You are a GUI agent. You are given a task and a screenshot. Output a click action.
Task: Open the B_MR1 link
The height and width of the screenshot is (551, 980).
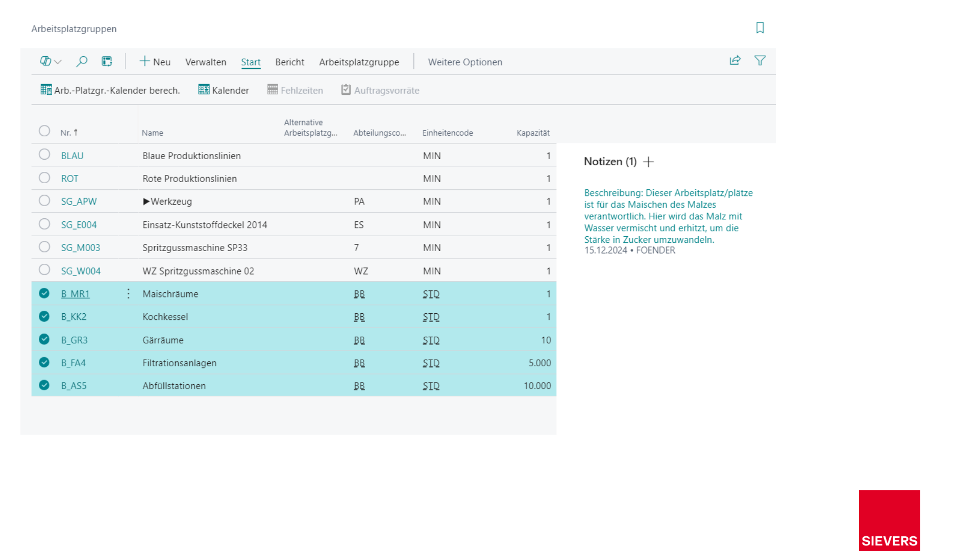coord(75,294)
